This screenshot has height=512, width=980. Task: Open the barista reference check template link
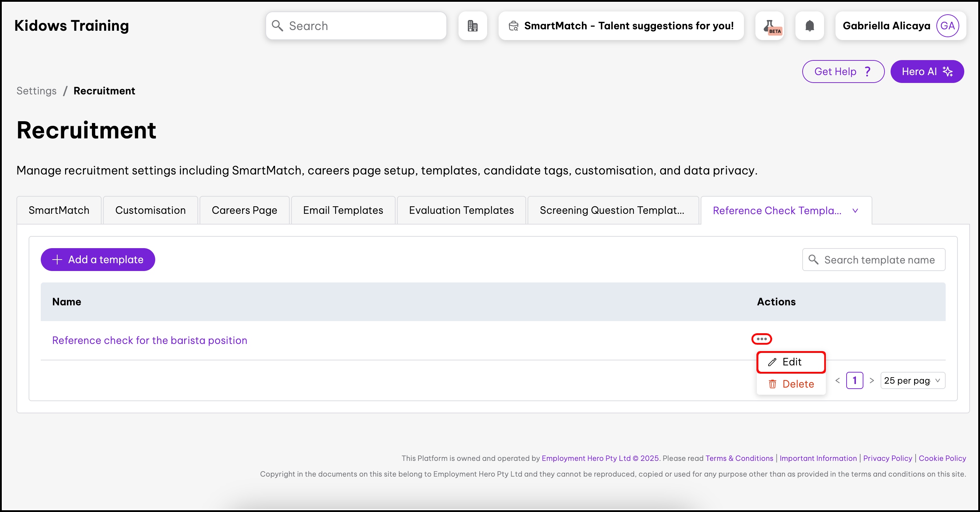point(150,340)
